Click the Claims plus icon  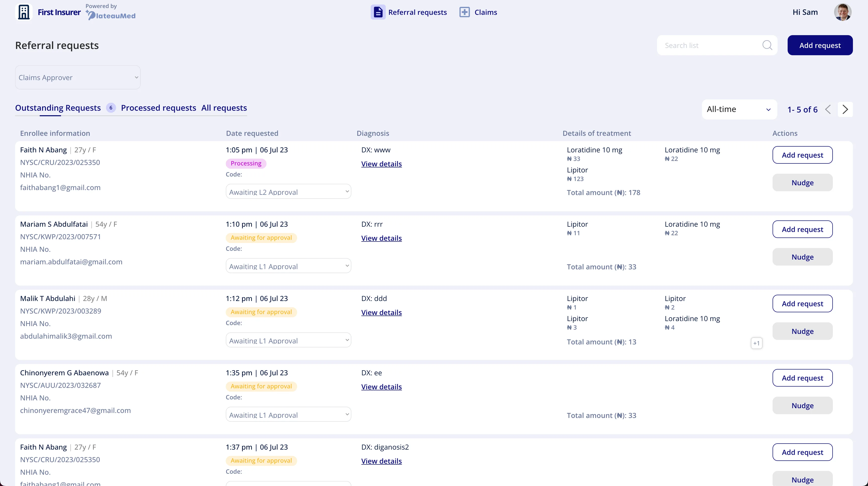[x=464, y=12]
